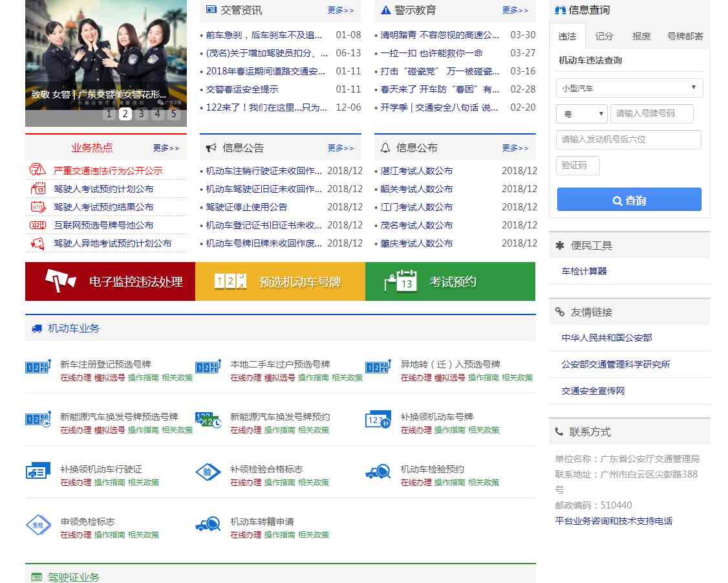Click the 机动车转籍申请 icon

[x=208, y=525]
